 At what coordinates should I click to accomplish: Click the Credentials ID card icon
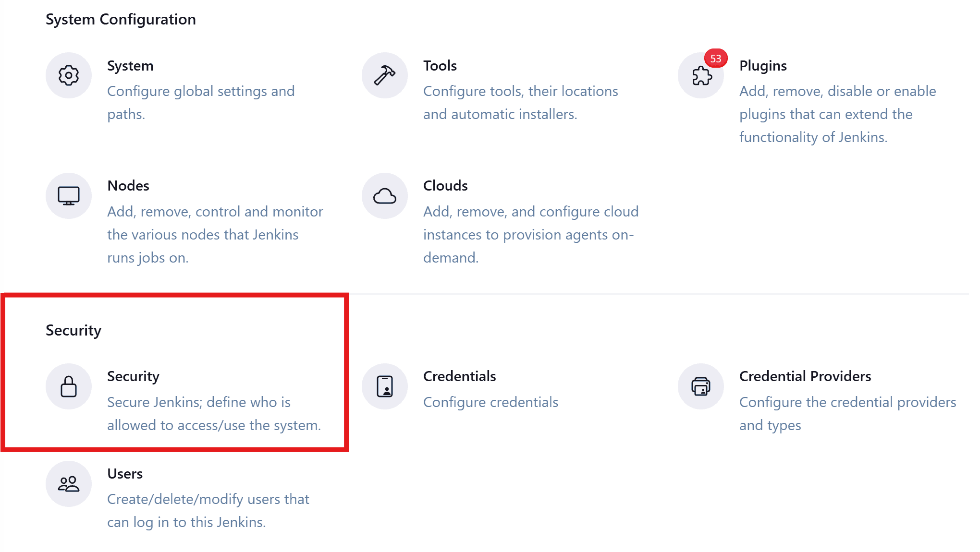coord(384,386)
